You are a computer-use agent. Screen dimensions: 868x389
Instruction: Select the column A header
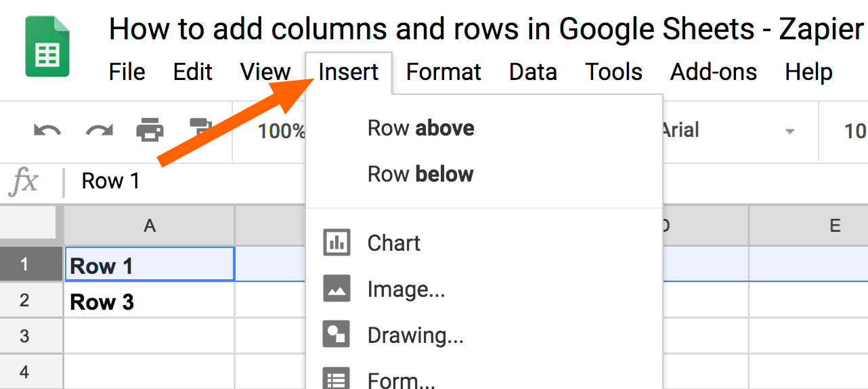(x=150, y=226)
